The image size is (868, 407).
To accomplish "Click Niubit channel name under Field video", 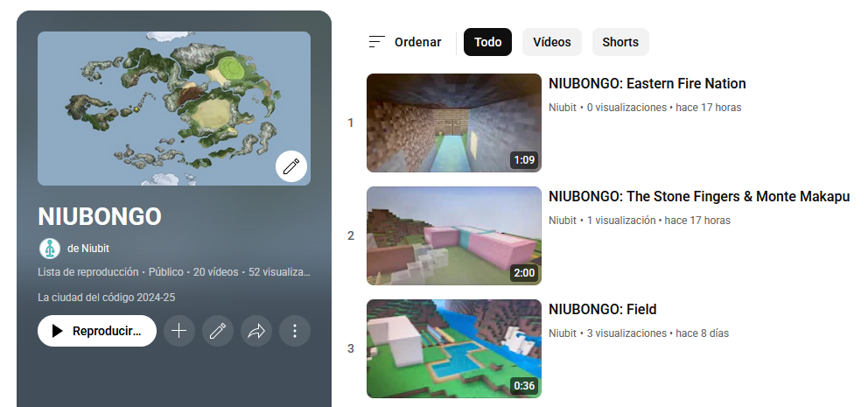I will point(562,333).
